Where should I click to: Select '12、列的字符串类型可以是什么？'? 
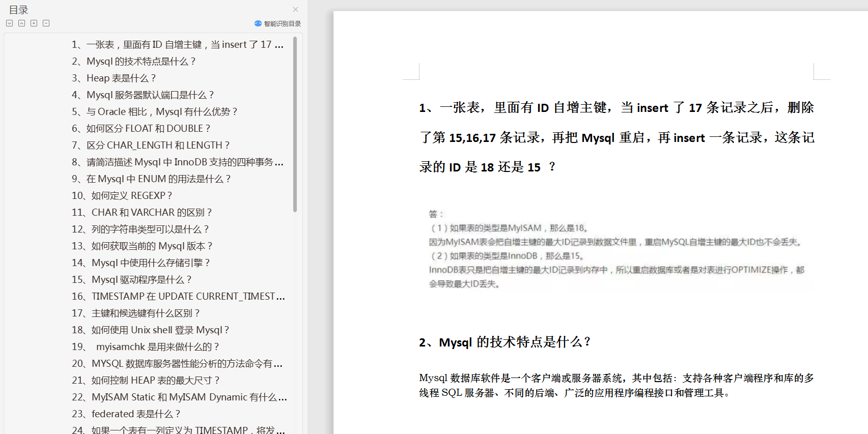click(x=140, y=229)
